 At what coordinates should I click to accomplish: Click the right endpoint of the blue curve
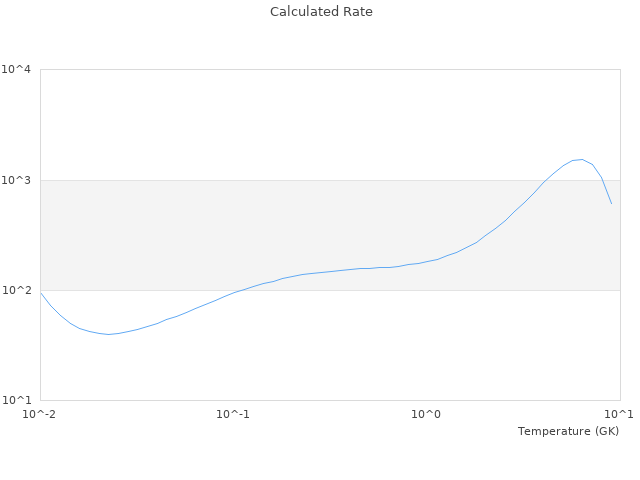click(x=611, y=204)
